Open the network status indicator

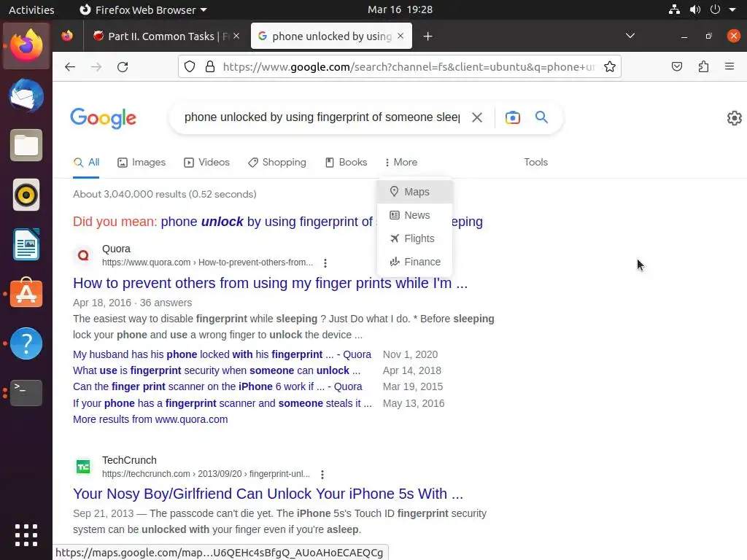(x=674, y=9)
